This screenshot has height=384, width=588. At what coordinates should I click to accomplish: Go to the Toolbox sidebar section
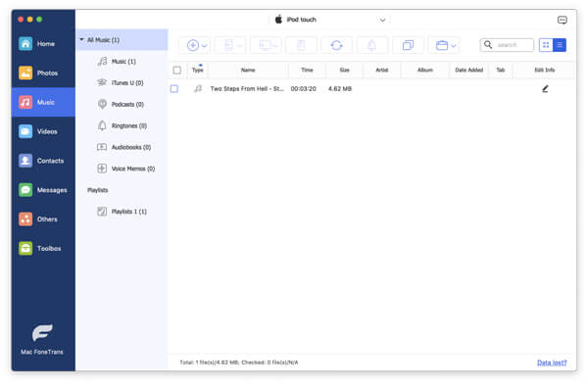tap(43, 248)
